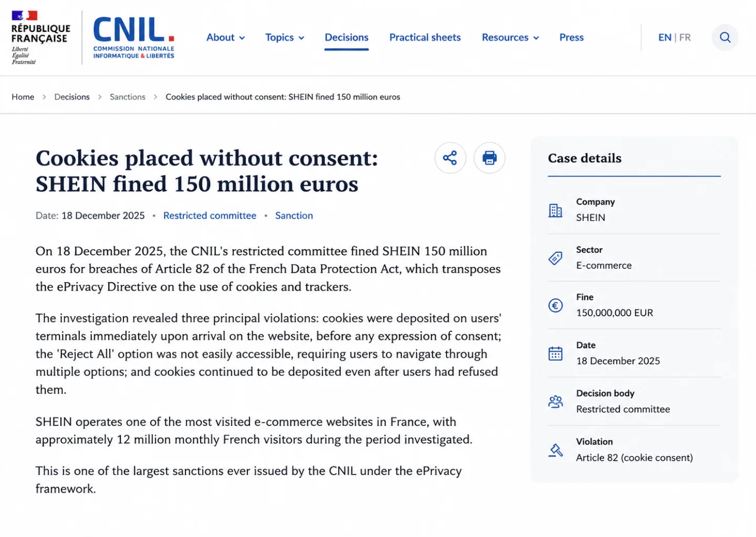Click the CNIL logo
Image resolution: width=756 pixels, height=537 pixels.
point(133,38)
